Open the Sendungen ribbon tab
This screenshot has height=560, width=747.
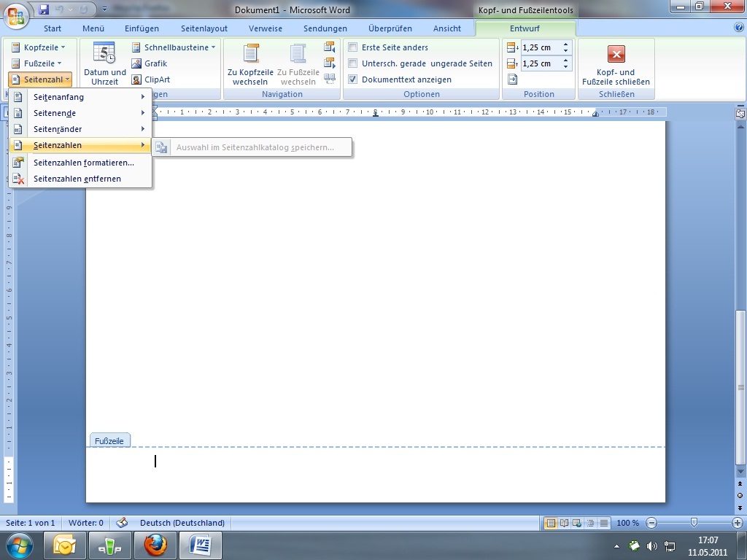tap(325, 28)
